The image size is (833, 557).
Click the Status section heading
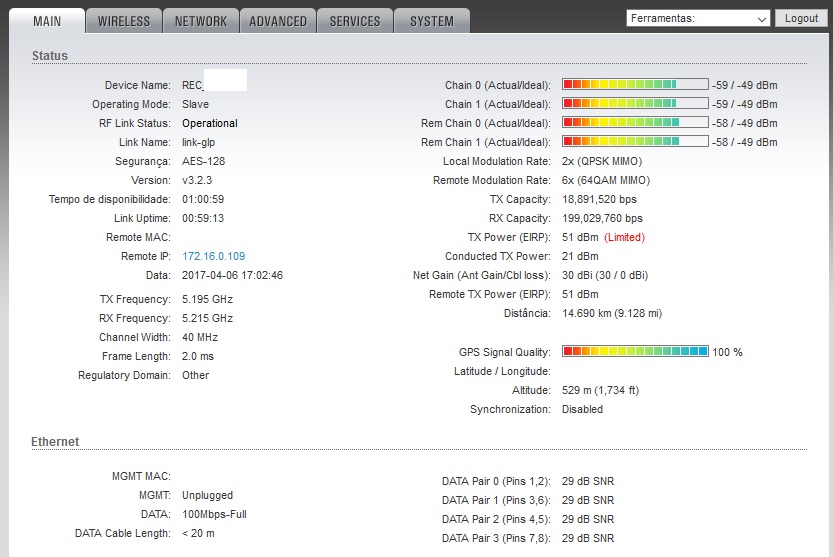tap(50, 56)
